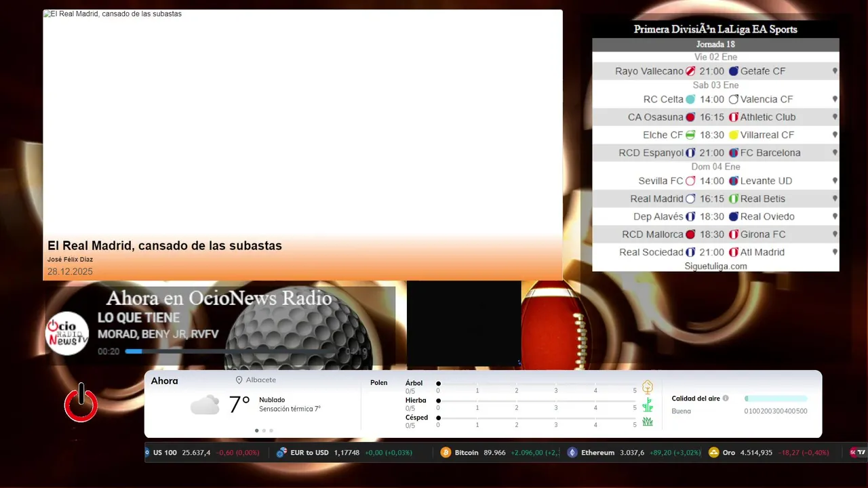Click the Ethereum ticker label
This screenshot has width=868, height=488.
597,453
